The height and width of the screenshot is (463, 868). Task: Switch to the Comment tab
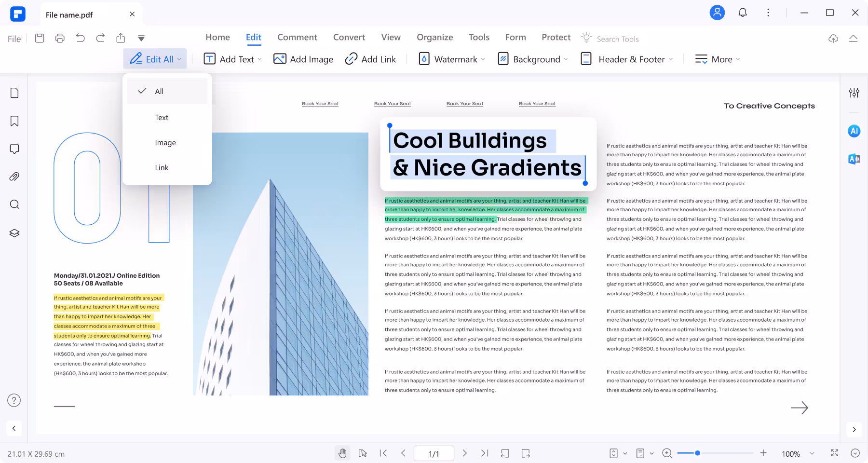tap(297, 37)
